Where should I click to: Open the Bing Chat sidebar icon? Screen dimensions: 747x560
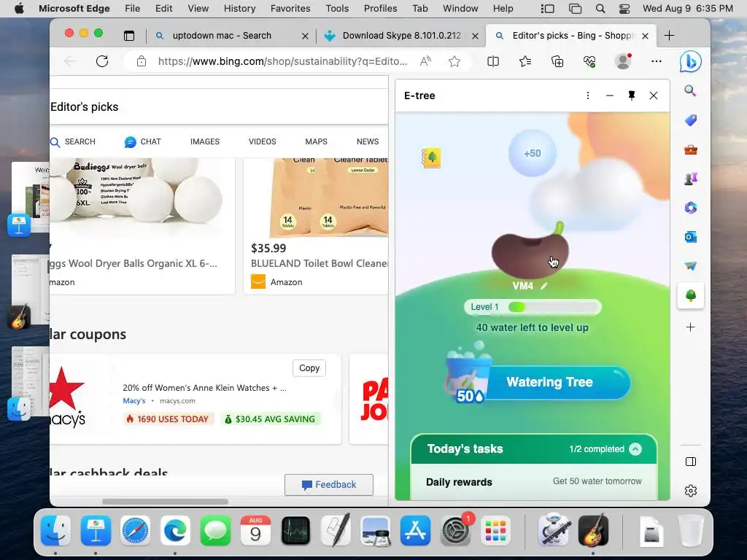click(x=690, y=61)
